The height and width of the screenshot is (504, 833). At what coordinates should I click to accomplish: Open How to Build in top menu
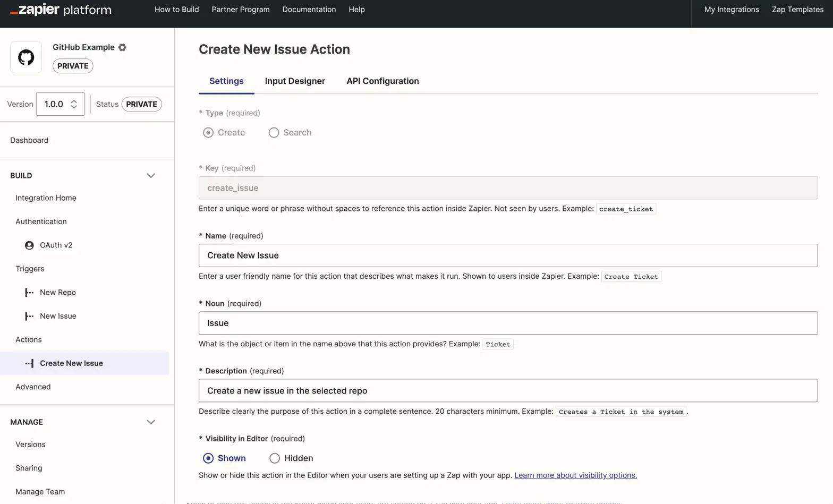tap(177, 10)
